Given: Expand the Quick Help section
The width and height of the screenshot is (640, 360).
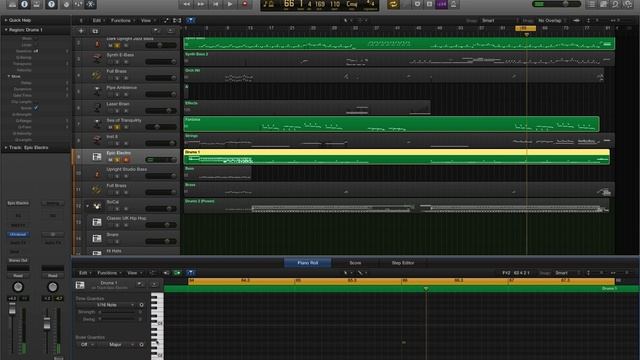Looking at the screenshot, I should [6, 20].
